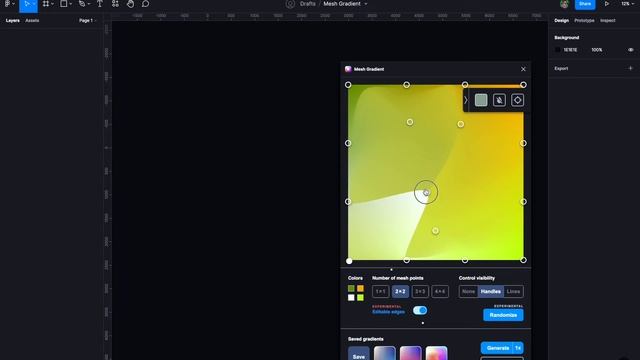640x360 pixels.
Task: Open the zoom level 12% dropdown
Action: pos(627,4)
